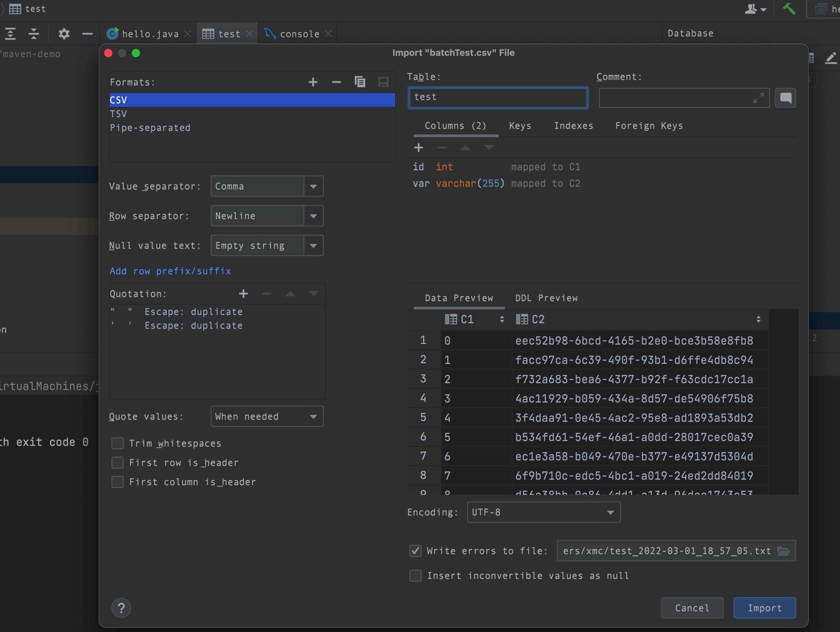Click Add row prefix/suffix link
The image size is (840, 632).
[x=170, y=271]
